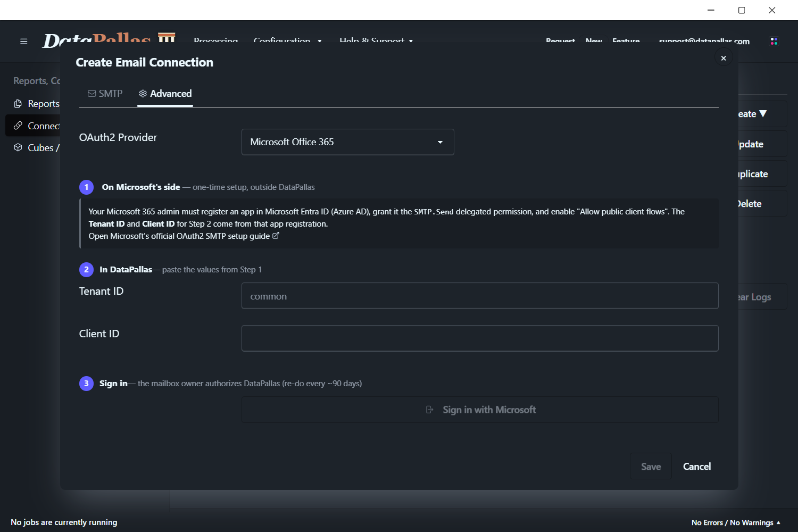Click the Reports document icon
The image size is (798, 532).
tap(18, 104)
